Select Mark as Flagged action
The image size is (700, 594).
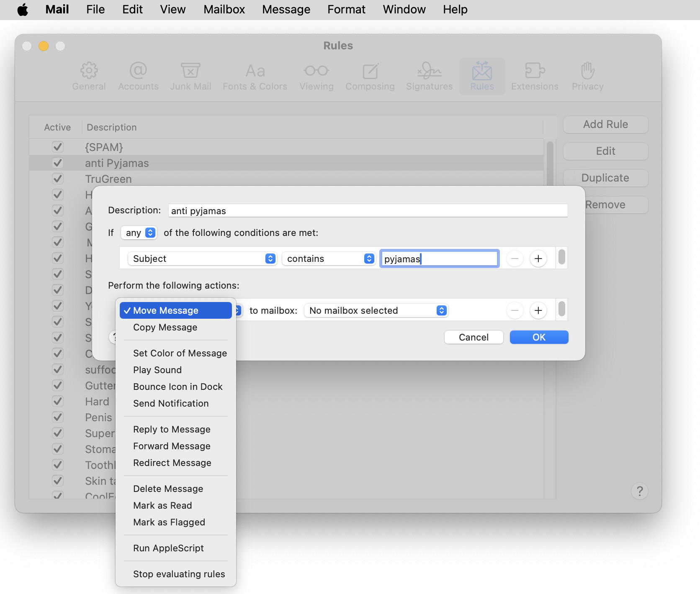[x=176, y=522]
